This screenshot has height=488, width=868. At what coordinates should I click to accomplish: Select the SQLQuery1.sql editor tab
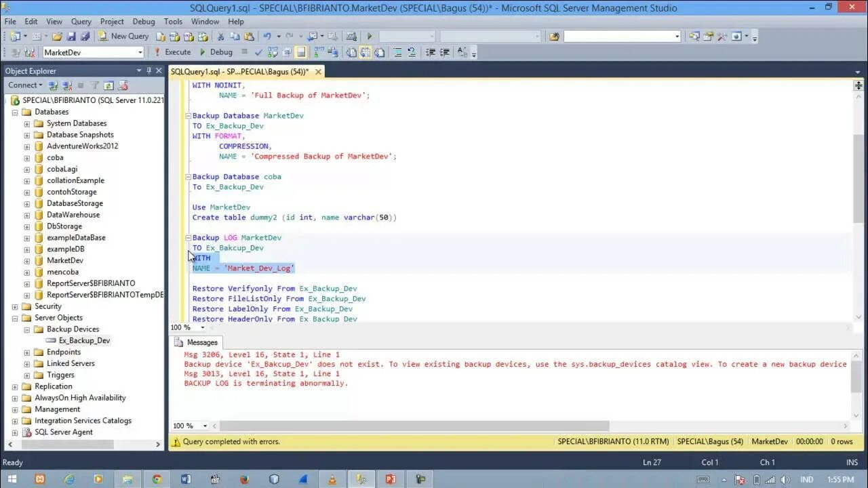click(239, 71)
